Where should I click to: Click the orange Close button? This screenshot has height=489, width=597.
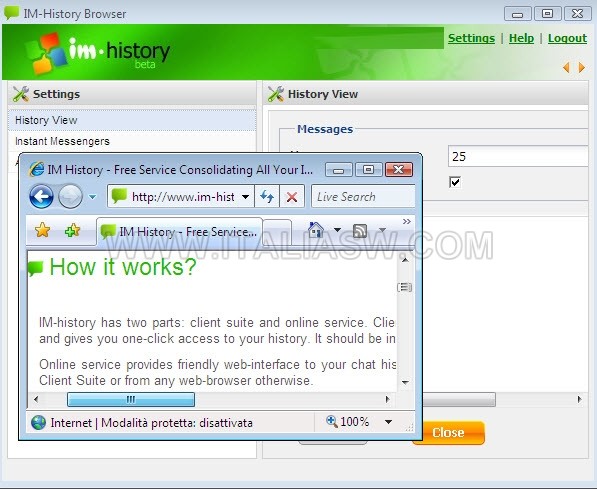[x=448, y=433]
